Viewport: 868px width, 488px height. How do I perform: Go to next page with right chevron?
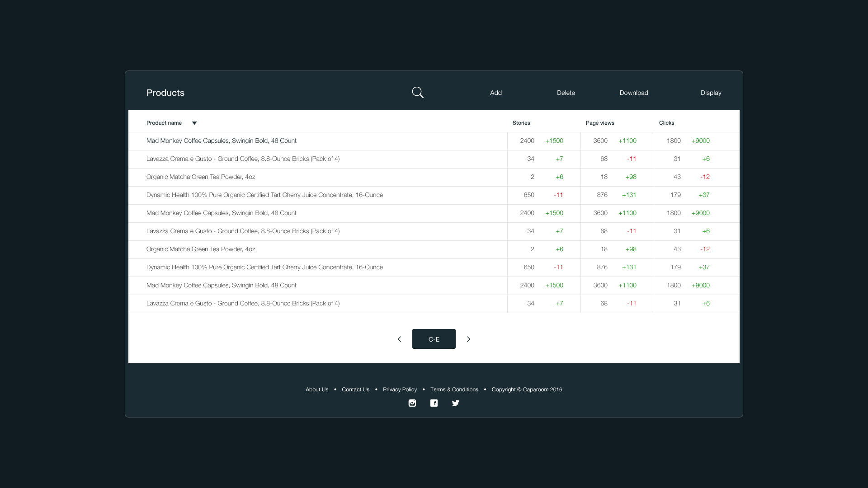pyautogui.click(x=469, y=339)
